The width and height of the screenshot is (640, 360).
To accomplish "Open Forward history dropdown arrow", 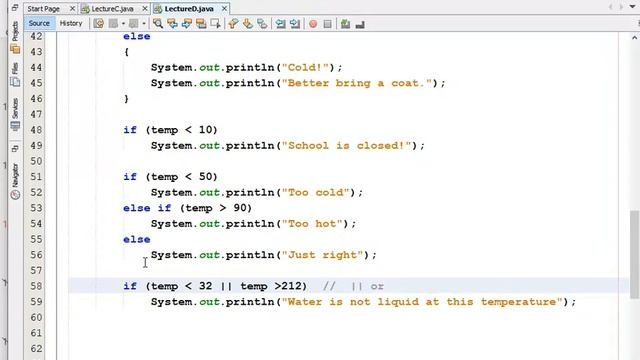I will 144,24.
